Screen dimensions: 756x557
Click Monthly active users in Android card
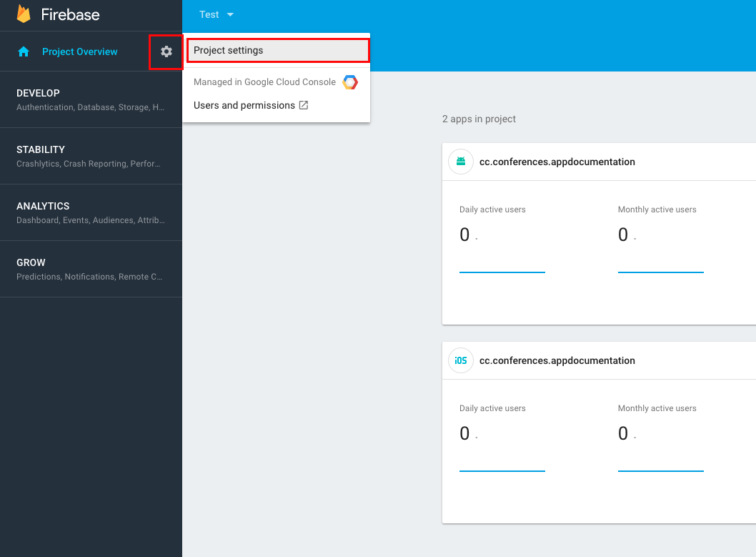(657, 210)
